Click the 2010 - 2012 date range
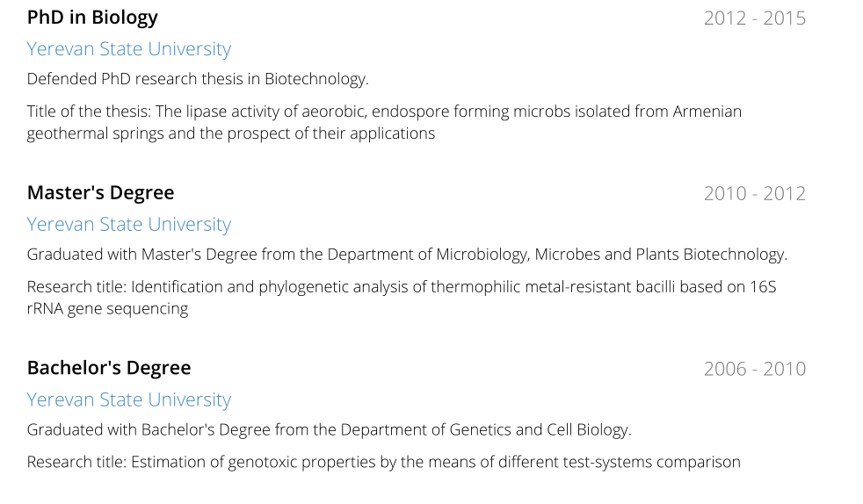Viewport: 863px width, 504px height. point(755,193)
